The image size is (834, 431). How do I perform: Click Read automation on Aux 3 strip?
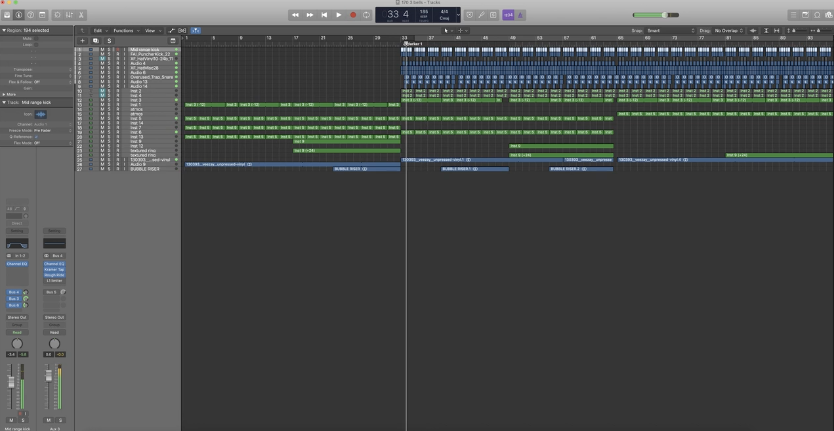[x=54, y=332]
